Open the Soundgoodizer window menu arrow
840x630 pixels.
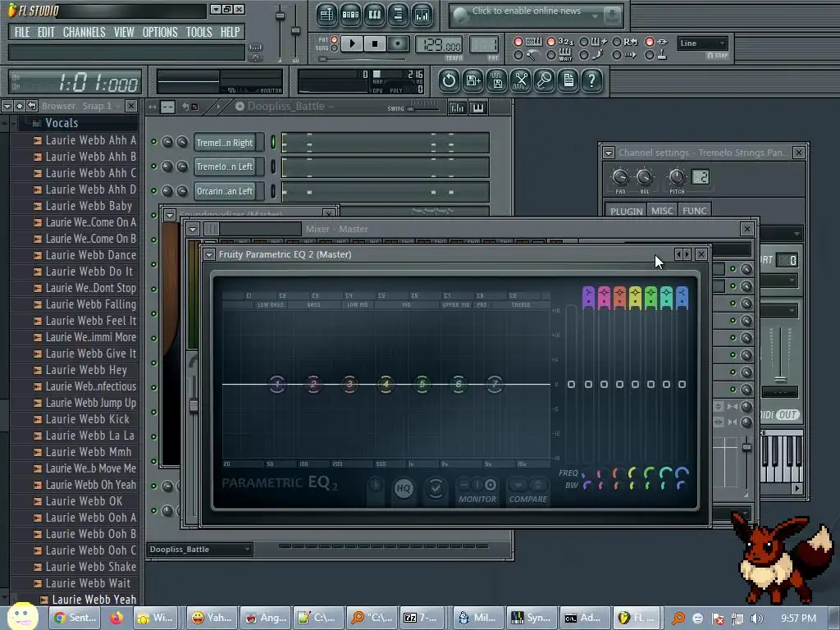point(170,216)
